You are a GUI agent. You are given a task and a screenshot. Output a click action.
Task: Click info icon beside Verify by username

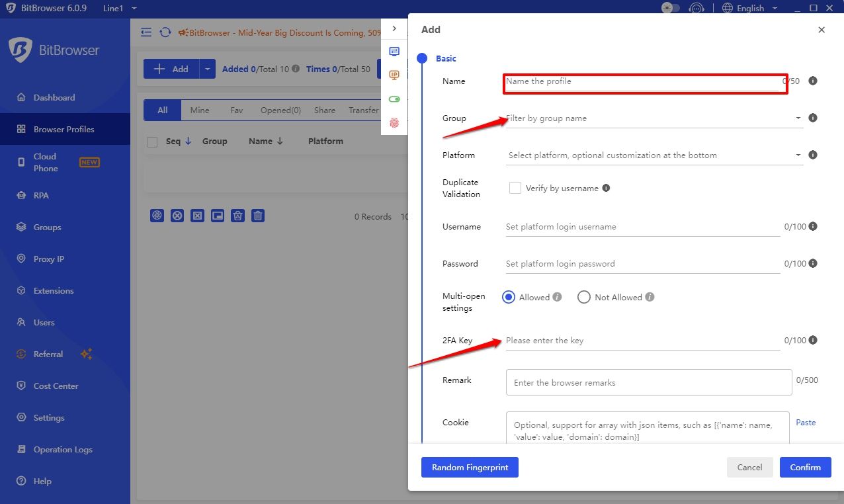tap(606, 188)
